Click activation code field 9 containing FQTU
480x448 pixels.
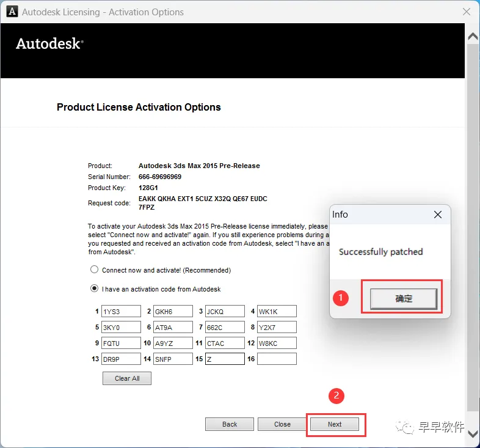click(122, 343)
